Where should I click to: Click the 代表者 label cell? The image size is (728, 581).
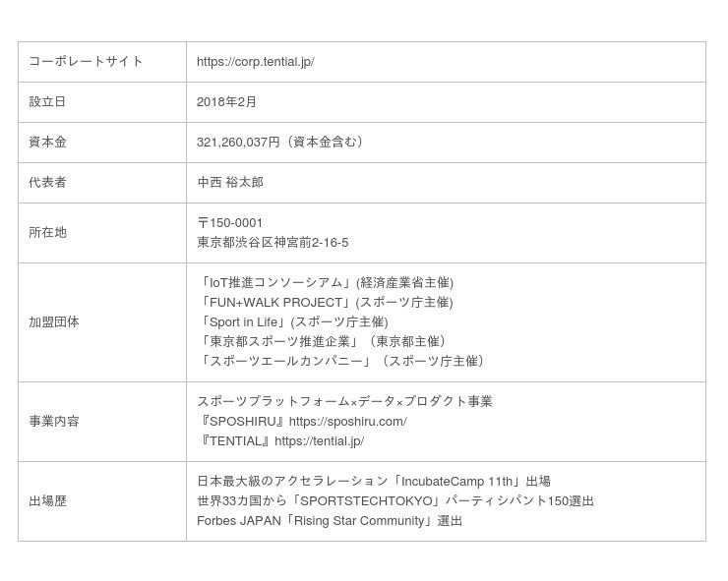[x=47, y=183]
